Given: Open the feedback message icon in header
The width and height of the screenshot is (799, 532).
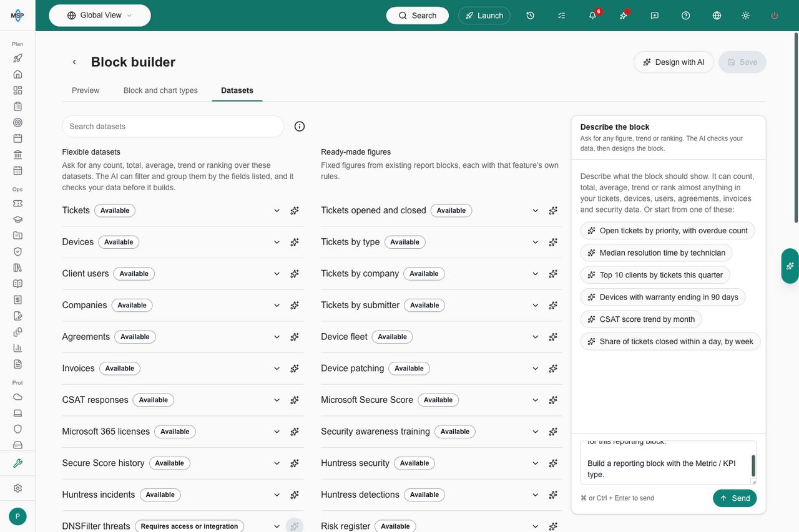Looking at the screenshot, I should point(654,16).
